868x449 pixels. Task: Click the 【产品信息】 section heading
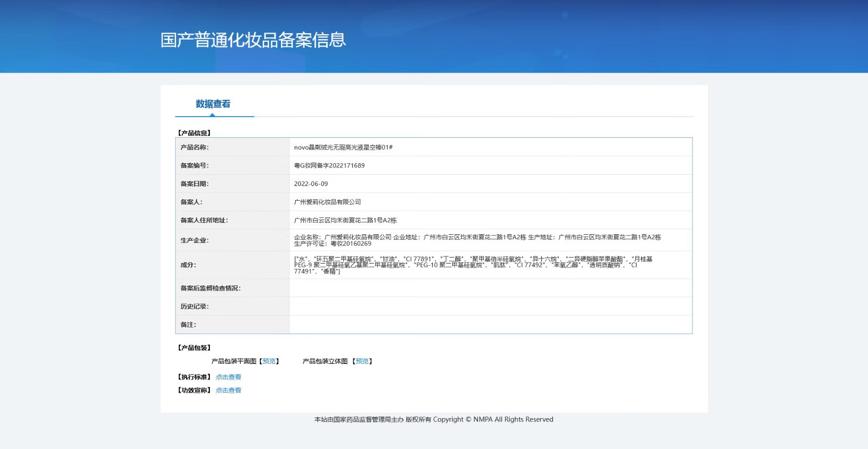pos(194,133)
